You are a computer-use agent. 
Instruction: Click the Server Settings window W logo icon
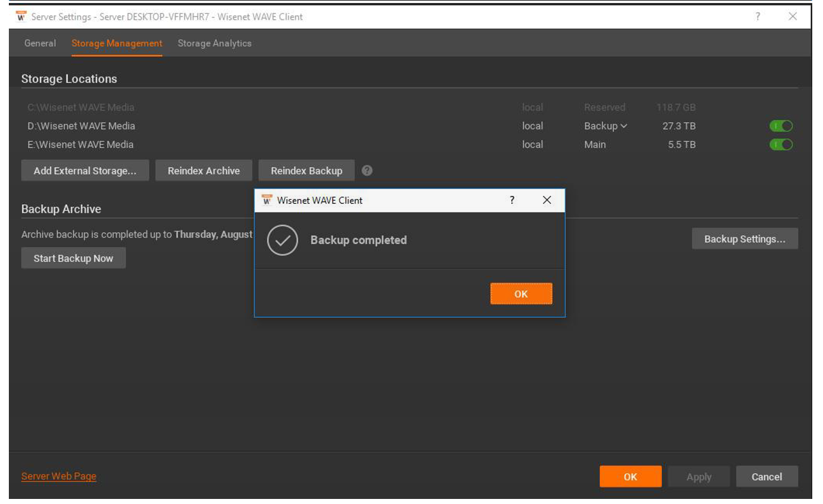21,16
